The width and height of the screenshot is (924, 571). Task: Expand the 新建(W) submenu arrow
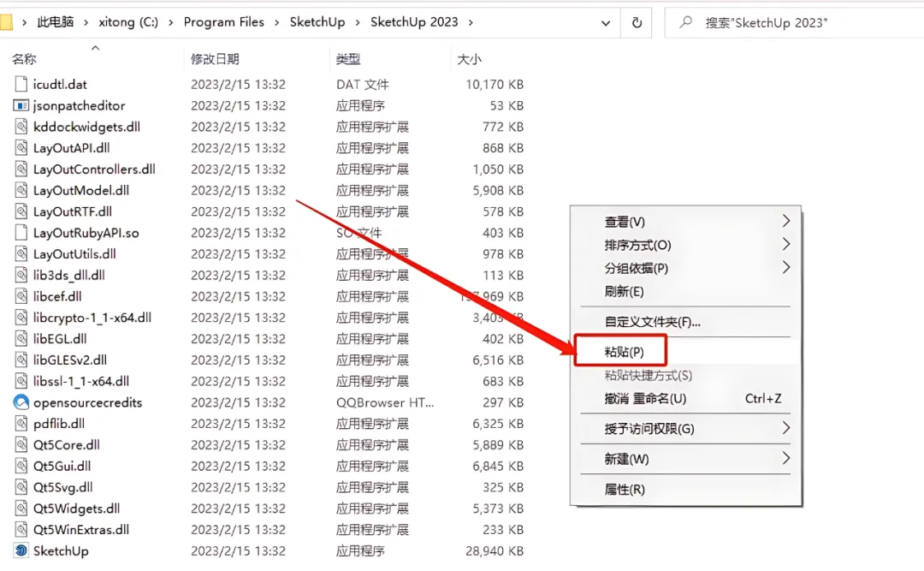tap(785, 458)
